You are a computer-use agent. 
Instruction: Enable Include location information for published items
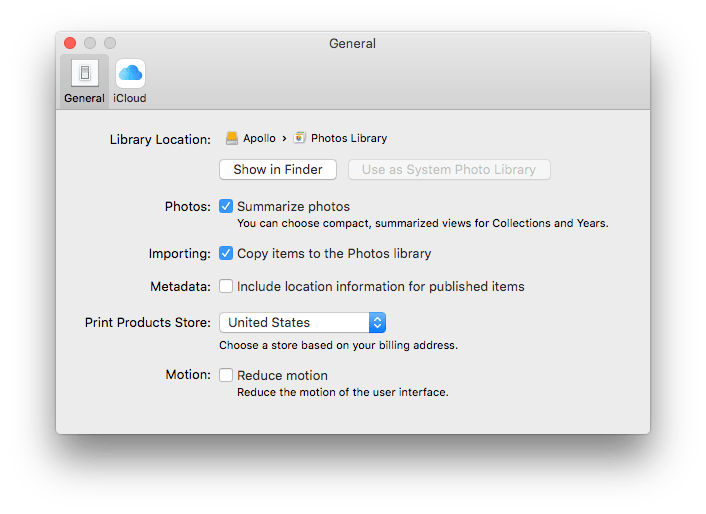coord(226,286)
